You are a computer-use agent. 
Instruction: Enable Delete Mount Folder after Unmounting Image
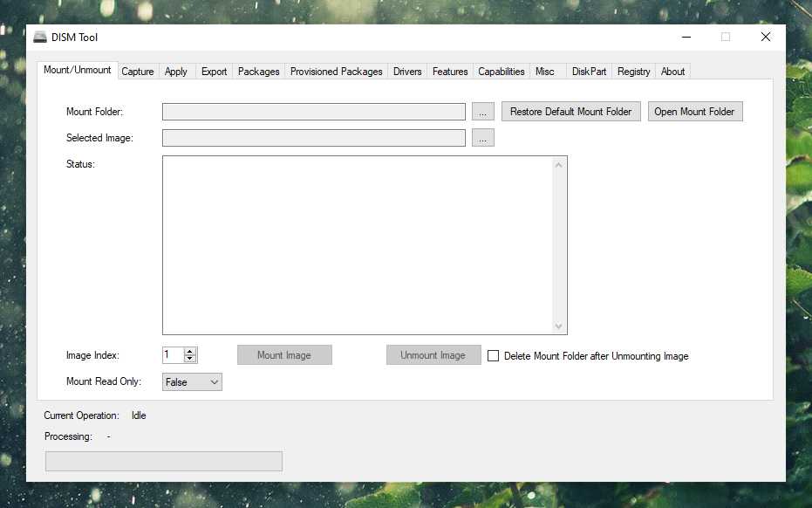tap(494, 356)
